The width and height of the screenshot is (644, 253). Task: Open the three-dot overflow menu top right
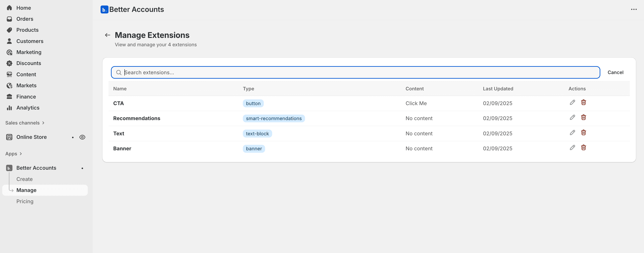click(634, 9)
